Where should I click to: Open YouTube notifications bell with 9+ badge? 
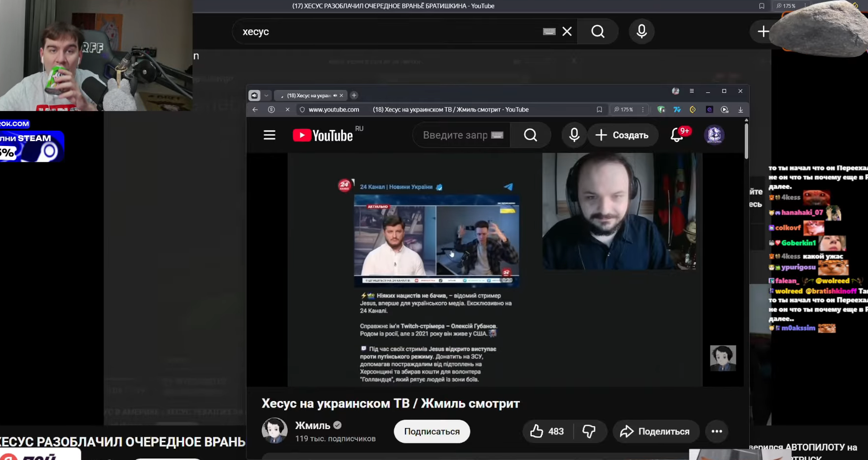[678, 135]
